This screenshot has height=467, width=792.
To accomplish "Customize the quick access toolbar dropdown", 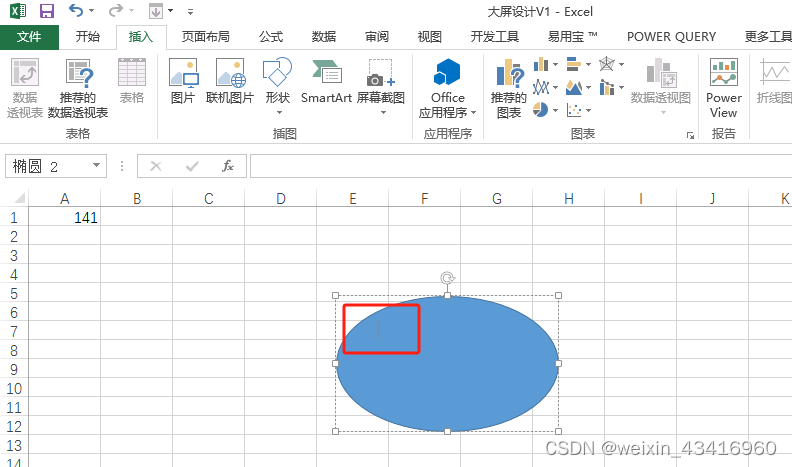I will click(x=190, y=11).
